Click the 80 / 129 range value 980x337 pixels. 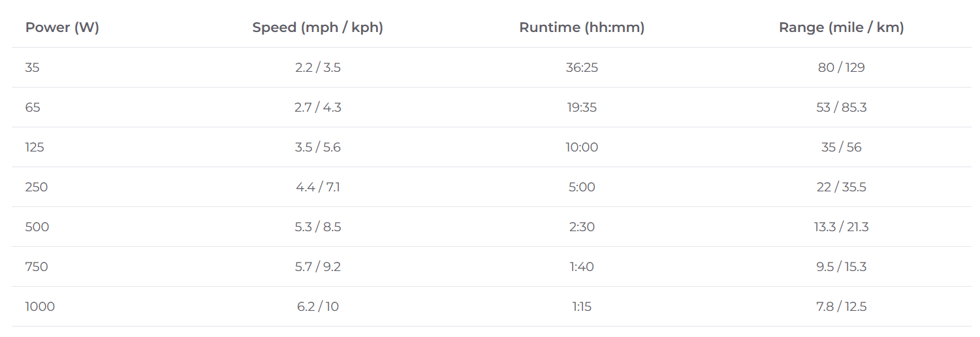pyautogui.click(x=842, y=67)
